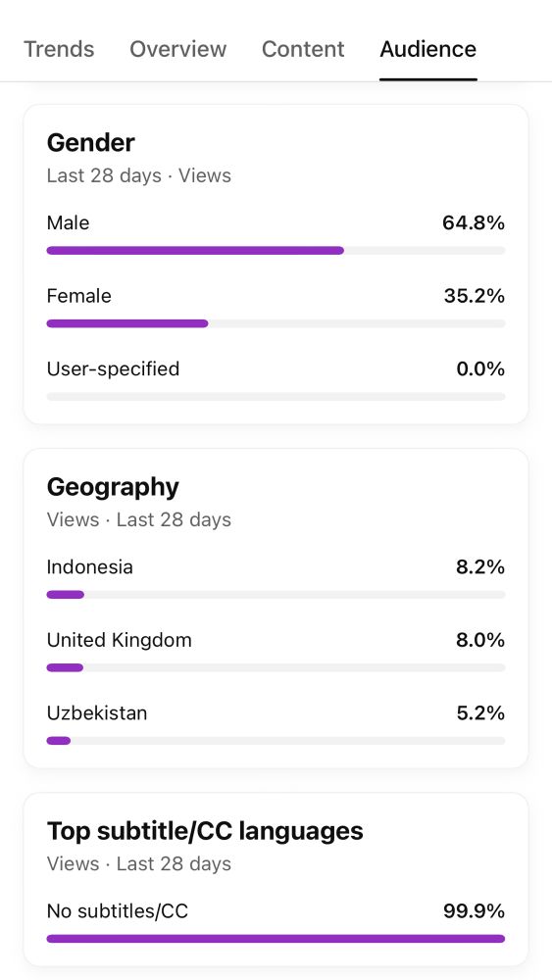The image size is (552, 980).
Task: Select the Audience tab
Action: [428, 49]
